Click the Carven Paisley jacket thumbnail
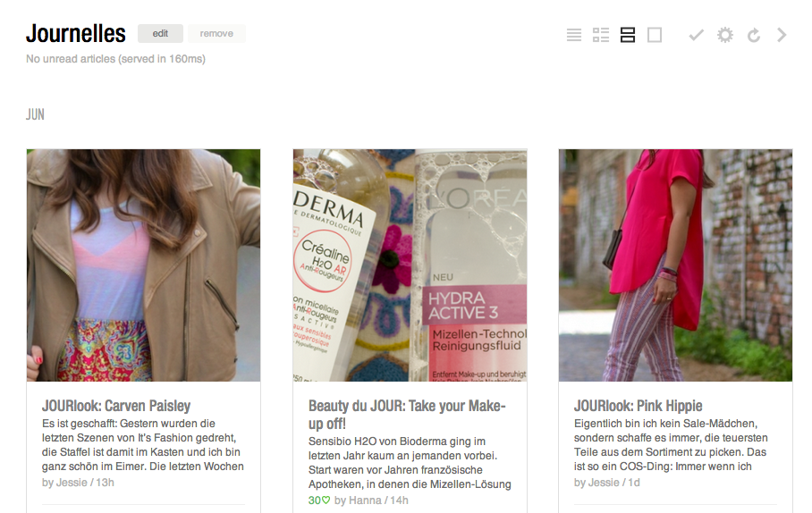Screen dimensions: 812x513 point(143,265)
